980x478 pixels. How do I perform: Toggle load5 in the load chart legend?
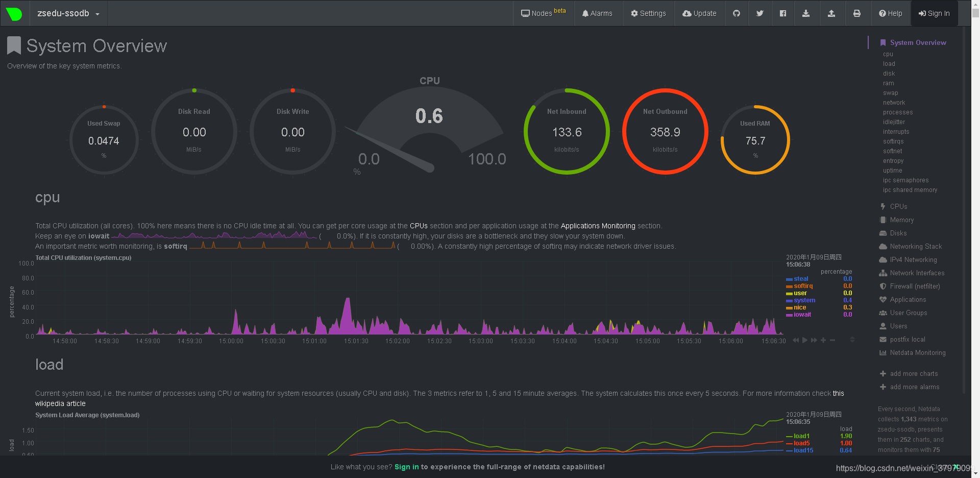(x=801, y=443)
